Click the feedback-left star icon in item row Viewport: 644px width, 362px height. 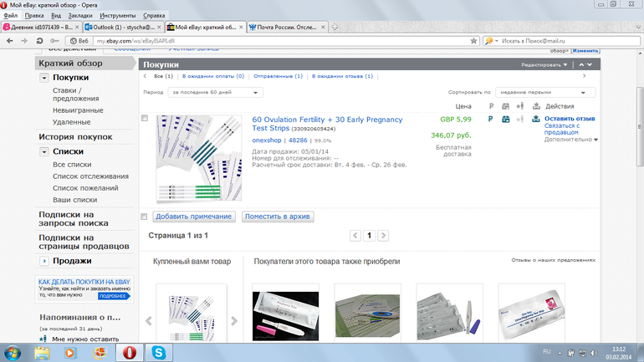point(520,120)
